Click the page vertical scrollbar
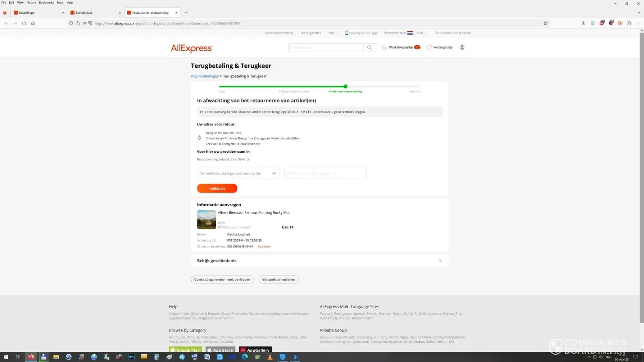This screenshot has height=362, width=644. [641, 177]
